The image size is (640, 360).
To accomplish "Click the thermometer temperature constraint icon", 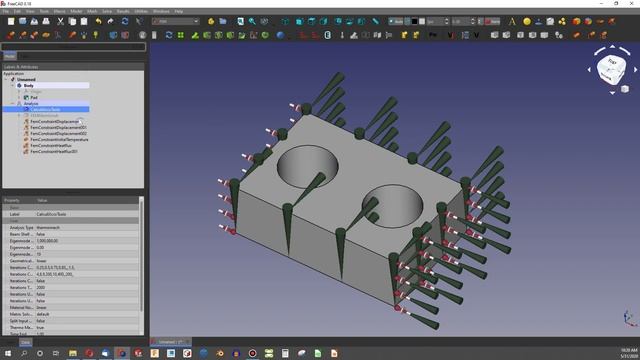I will (342, 35).
